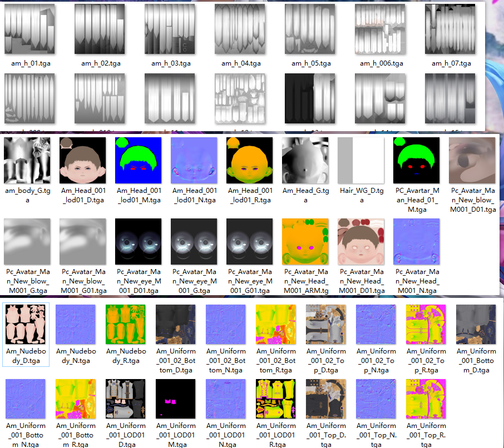Viewport: 504px width, 448px height.
Task: Select the Am_Nudebody_D.tga thumbnail
Action: (26, 325)
